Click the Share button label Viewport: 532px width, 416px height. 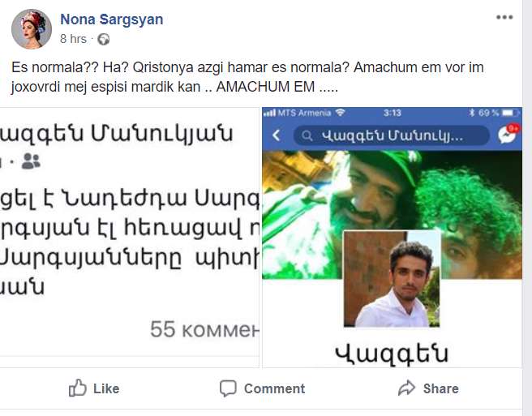pos(440,388)
